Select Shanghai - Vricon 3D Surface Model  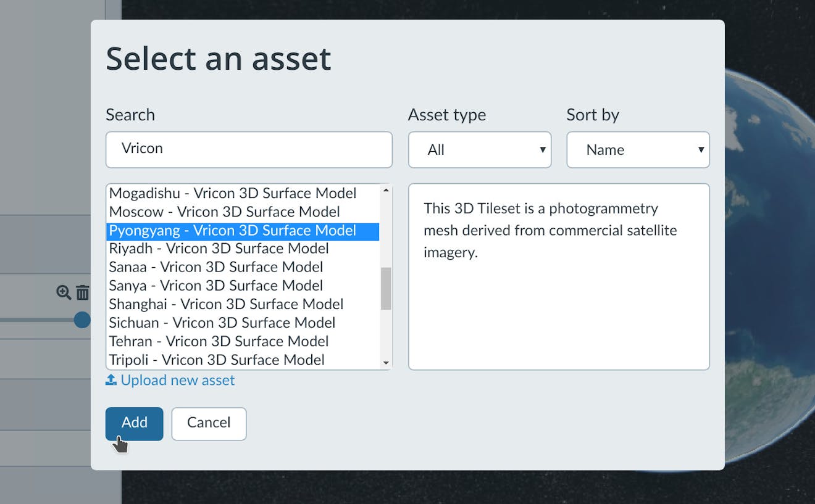pos(226,304)
